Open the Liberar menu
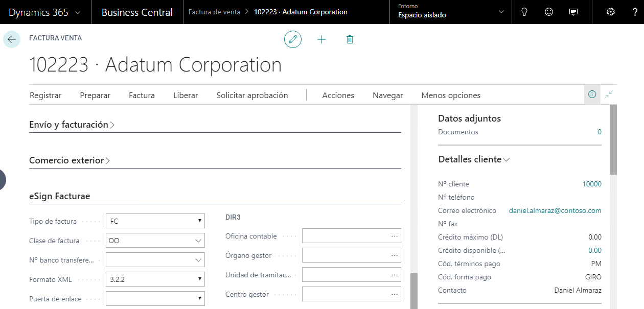This screenshot has width=644, height=309. [186, 96]
